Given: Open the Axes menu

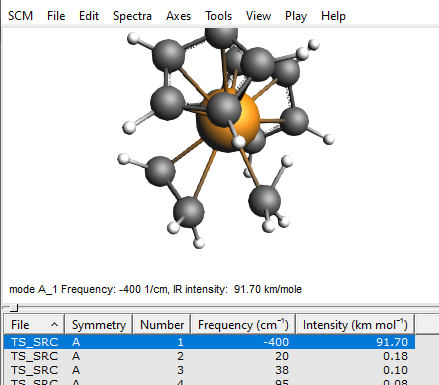Looking at the screenshot, I should [x=178, y=16].
